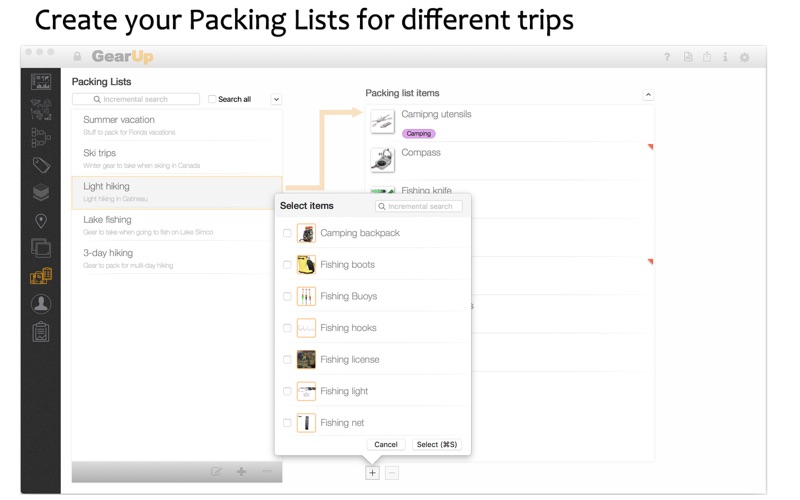
Task: Check the Camping backpack checkbox
Action: point(287,233)
